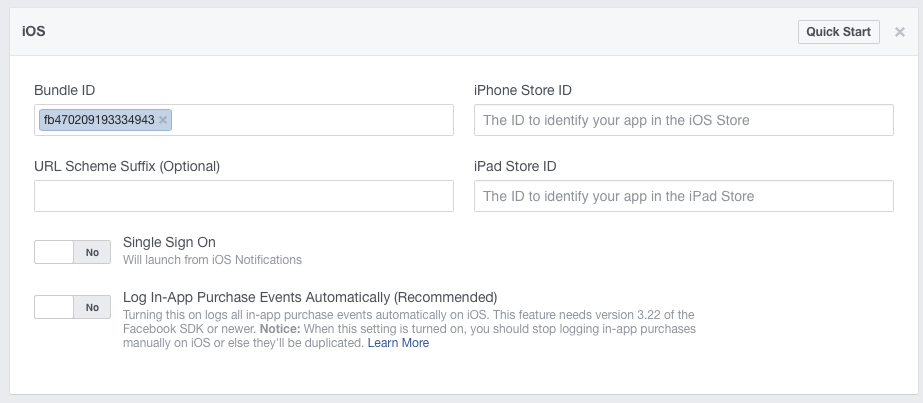Click into the URL Scheme Suffix field
This screenshot has width=923, height=403.
click(244, 196)
